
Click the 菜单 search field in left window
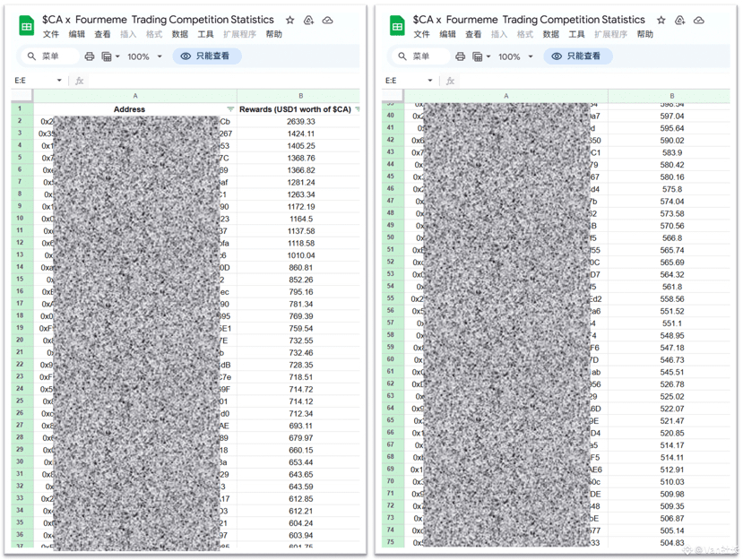click(x=50, y=56)
